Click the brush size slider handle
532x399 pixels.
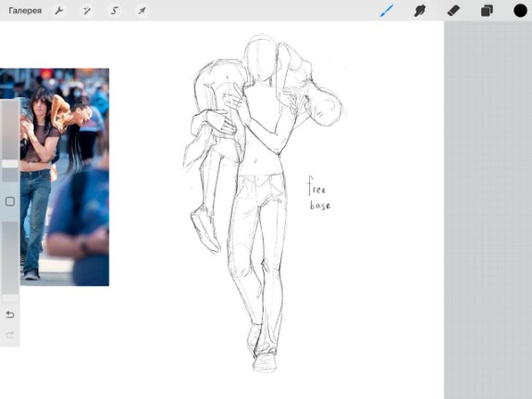click(x=10, y=164)
